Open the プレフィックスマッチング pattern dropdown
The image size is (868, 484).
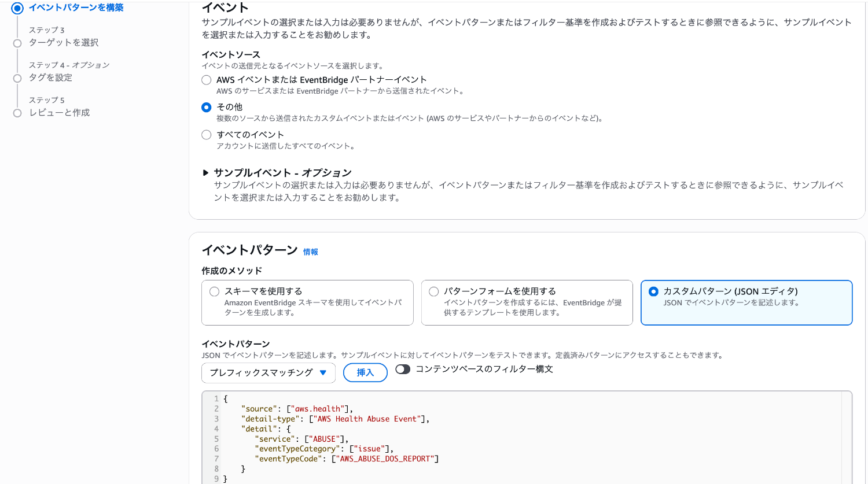268,373
